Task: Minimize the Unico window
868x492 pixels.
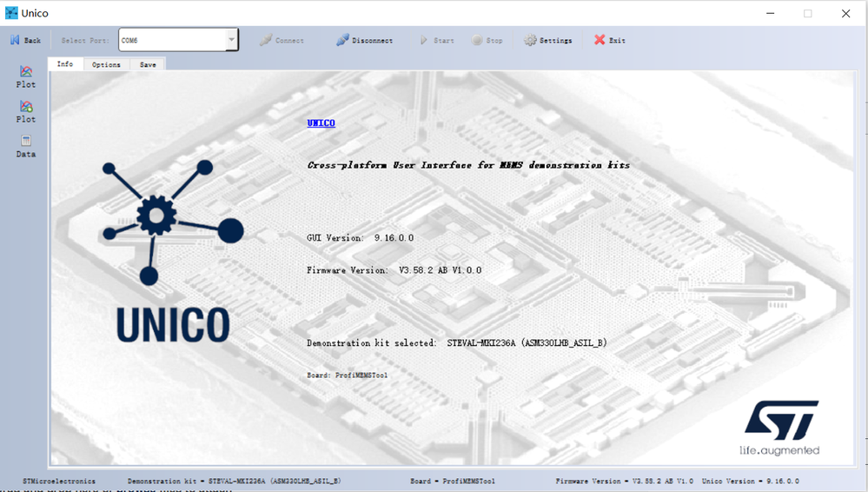Action: coord(770,13)
